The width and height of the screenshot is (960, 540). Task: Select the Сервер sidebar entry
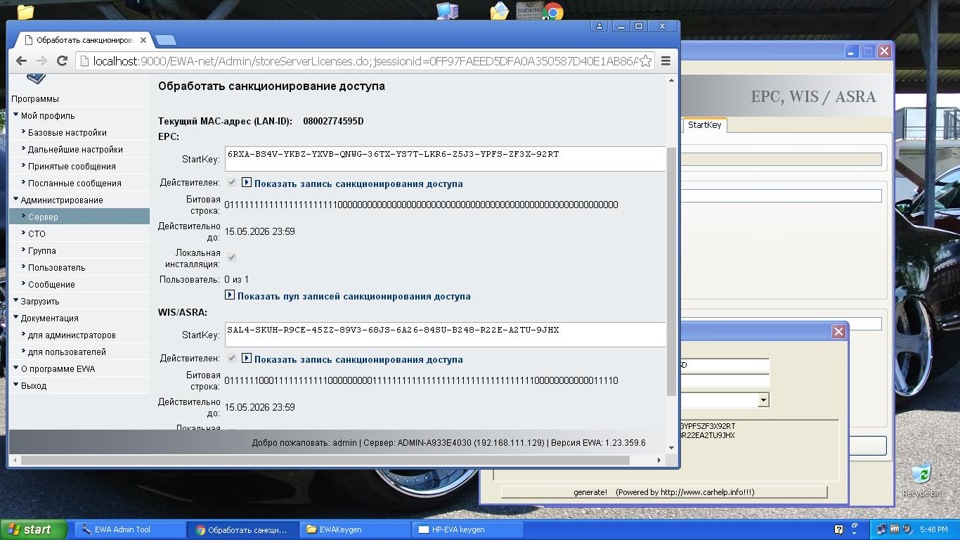80,217
